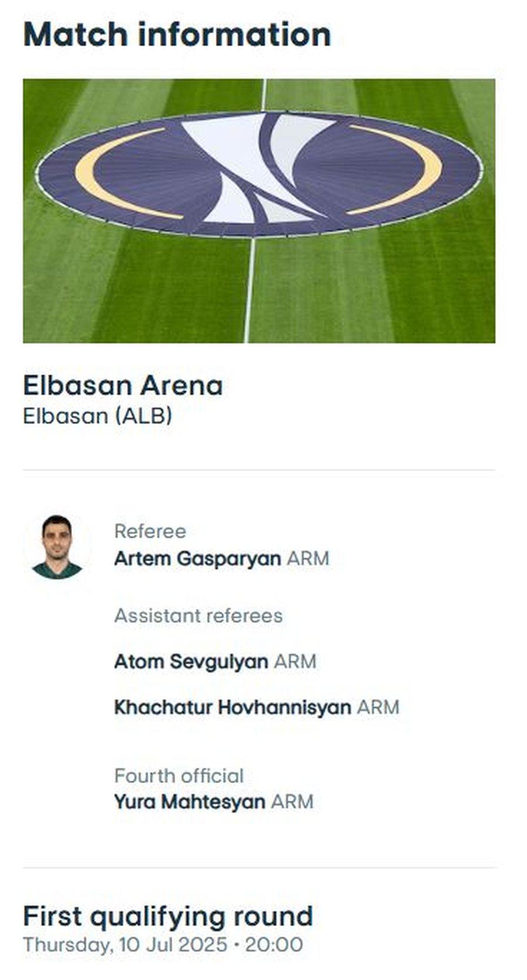Click ARM country code beside Artem Gasparyan

[x=308, y=558]
